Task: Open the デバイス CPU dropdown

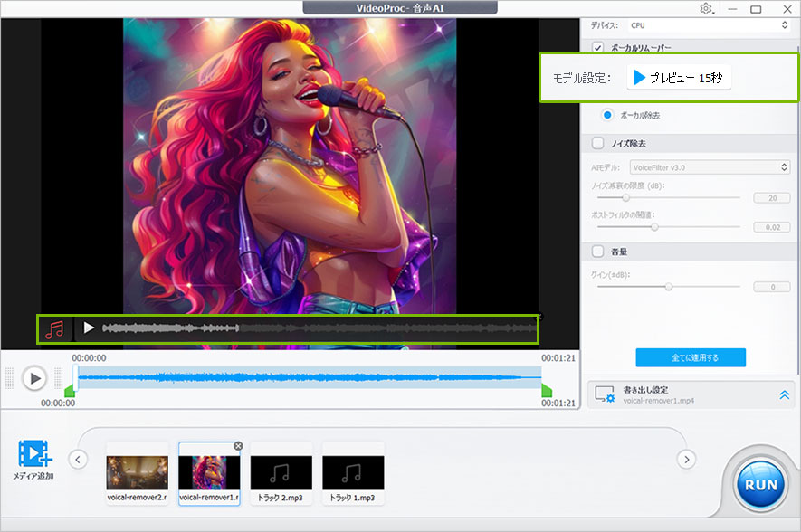Action: tap(709, 25)
